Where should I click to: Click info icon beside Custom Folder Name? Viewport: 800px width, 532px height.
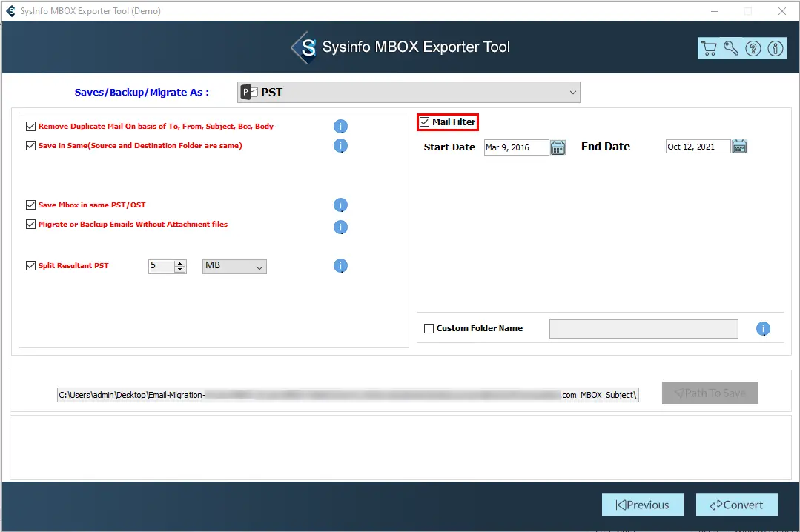point(763,329)
